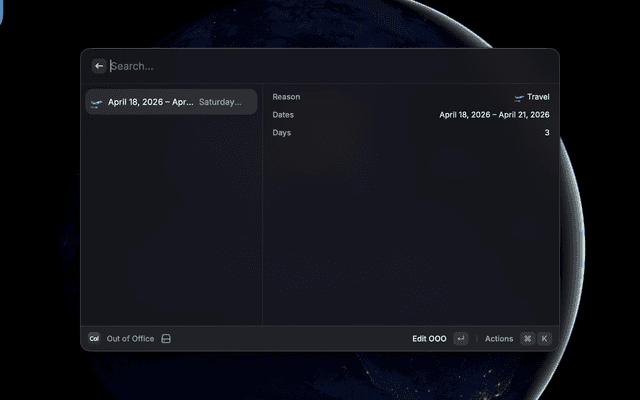Click the Cal extension icon in footer
The height and width of the screenshot is (400, 640).
[94, 339]
